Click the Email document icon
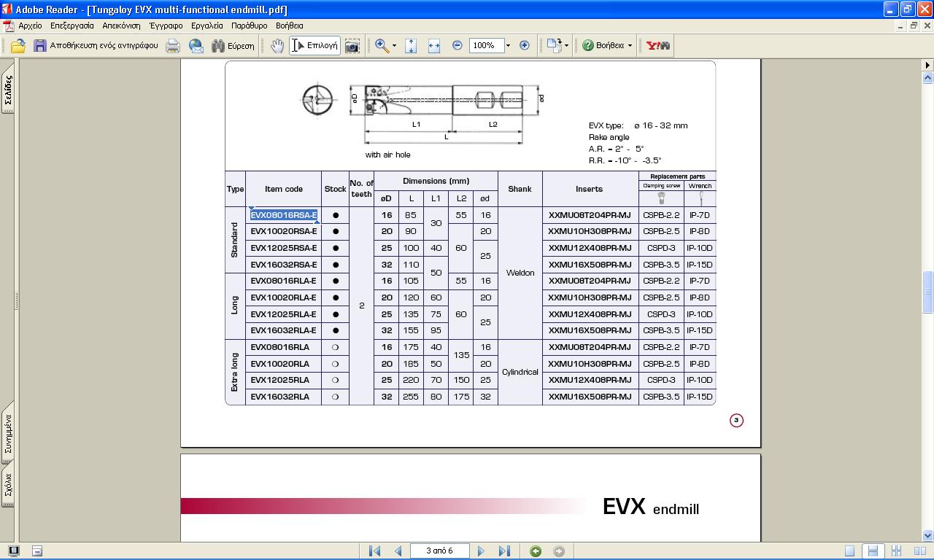 [x=196, y=45]
